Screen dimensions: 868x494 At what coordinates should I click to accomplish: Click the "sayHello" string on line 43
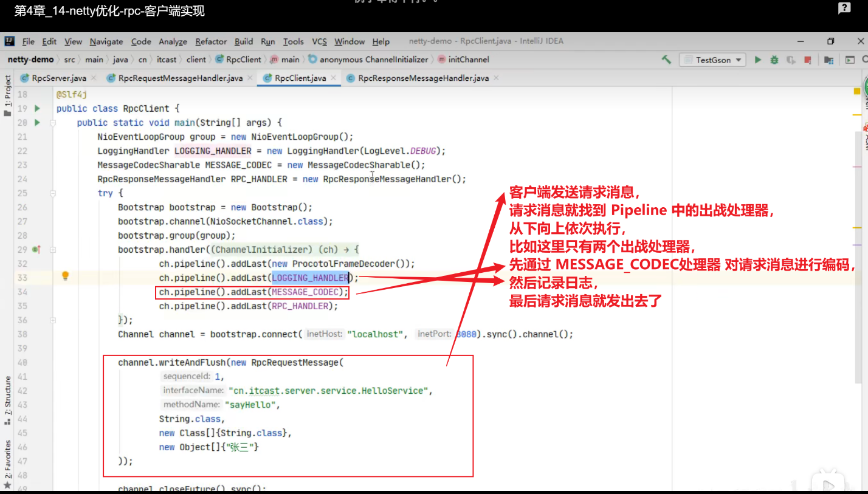(x=252, y=405)
